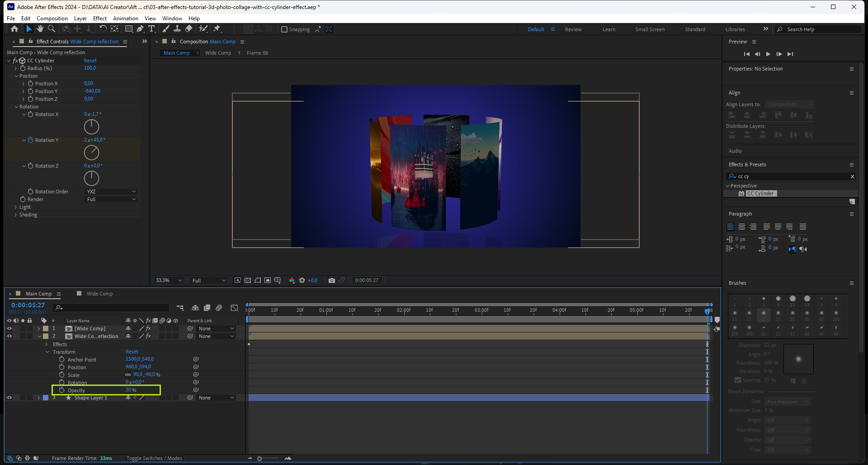Screen dimensions: 868x465
Task: Click the Home icon in toolbar
Action: click(x=14, y=29)
